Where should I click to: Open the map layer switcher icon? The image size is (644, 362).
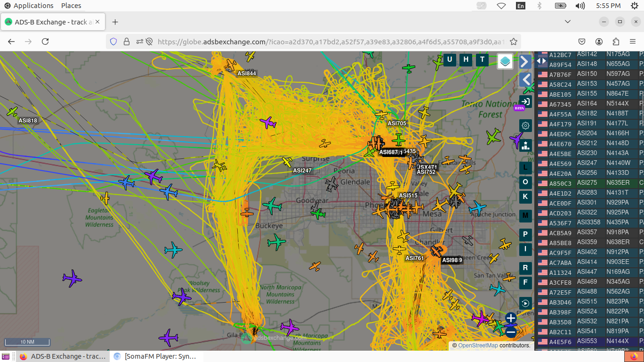505,61
